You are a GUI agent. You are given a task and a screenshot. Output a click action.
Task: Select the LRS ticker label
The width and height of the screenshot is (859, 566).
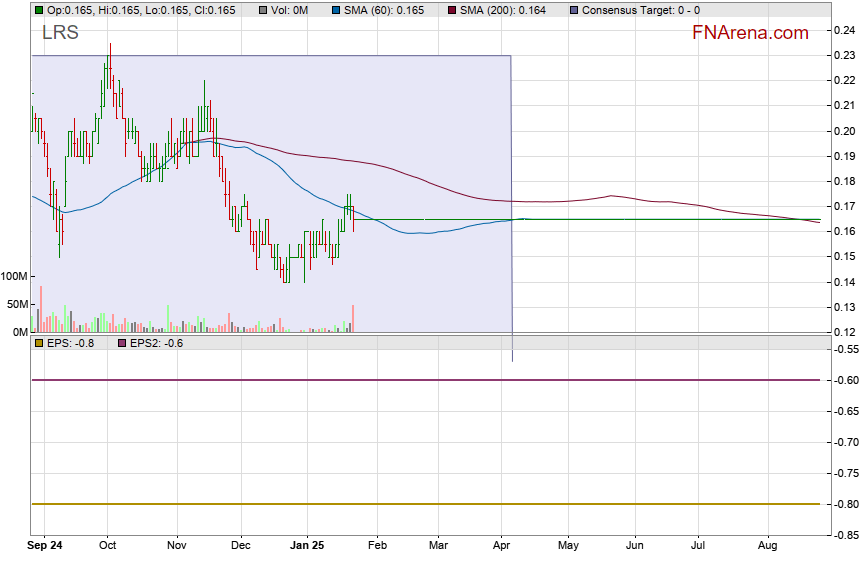60,33
